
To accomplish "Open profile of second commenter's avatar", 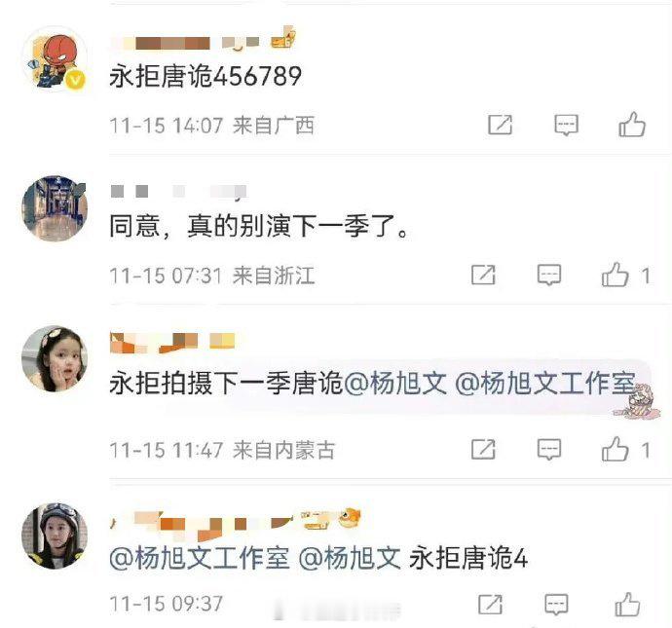I will (55, 208).
